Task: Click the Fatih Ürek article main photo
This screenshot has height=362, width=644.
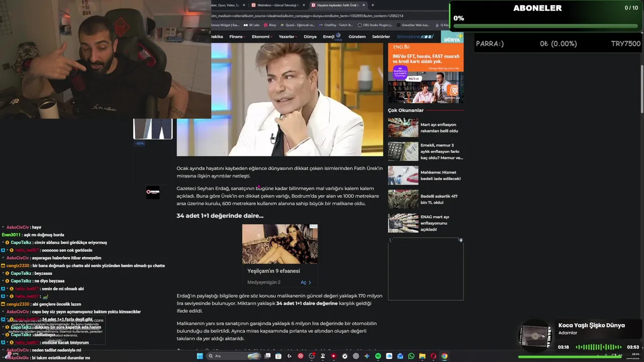Action: pos(280,99)
